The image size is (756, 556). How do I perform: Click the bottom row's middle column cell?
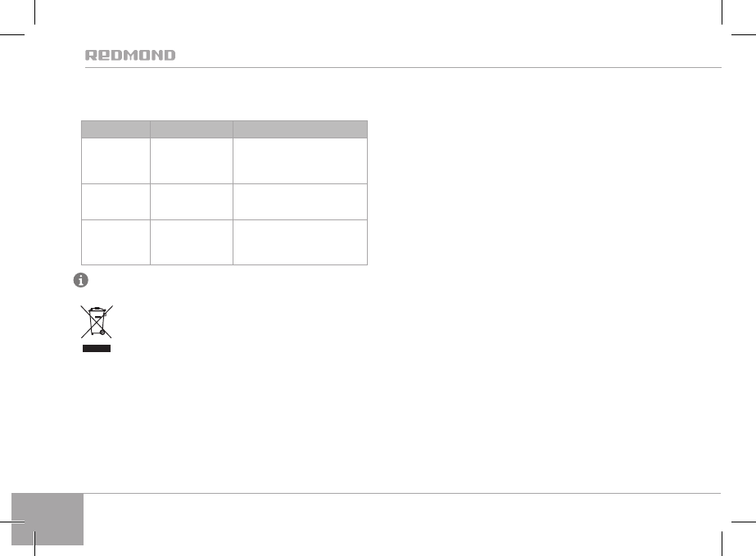click(x=192, y=242)
